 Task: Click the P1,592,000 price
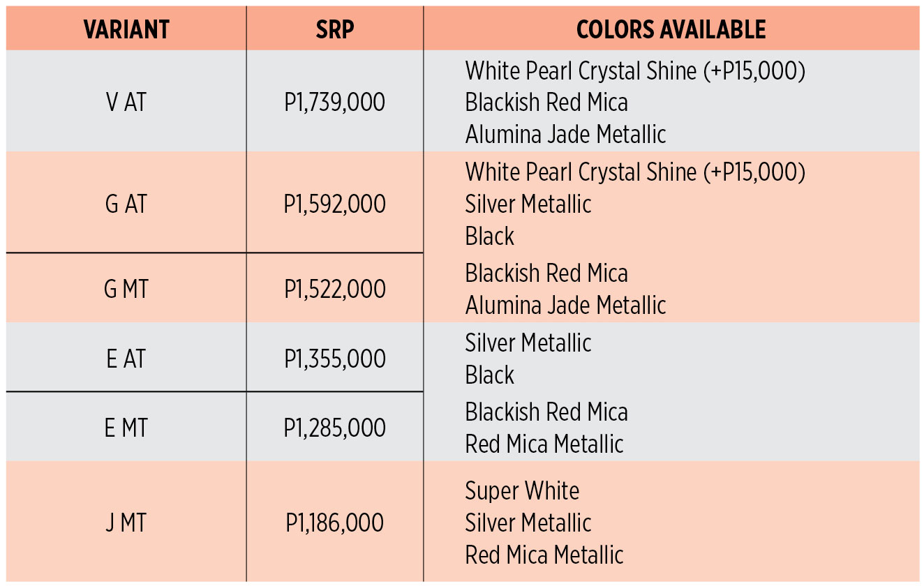(335, 204)
